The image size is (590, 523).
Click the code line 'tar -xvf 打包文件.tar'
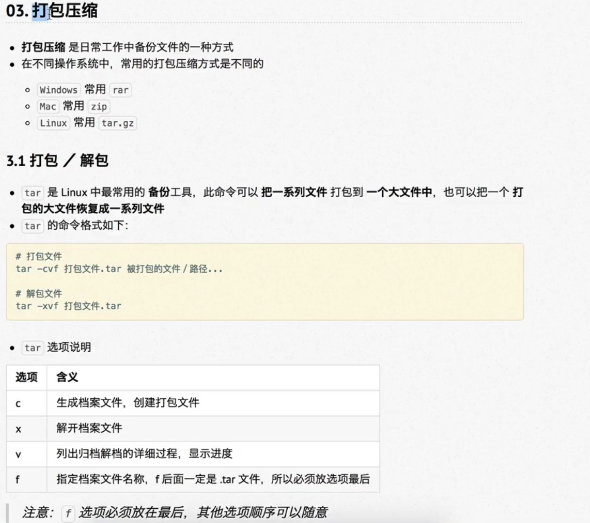pos(69,306)
